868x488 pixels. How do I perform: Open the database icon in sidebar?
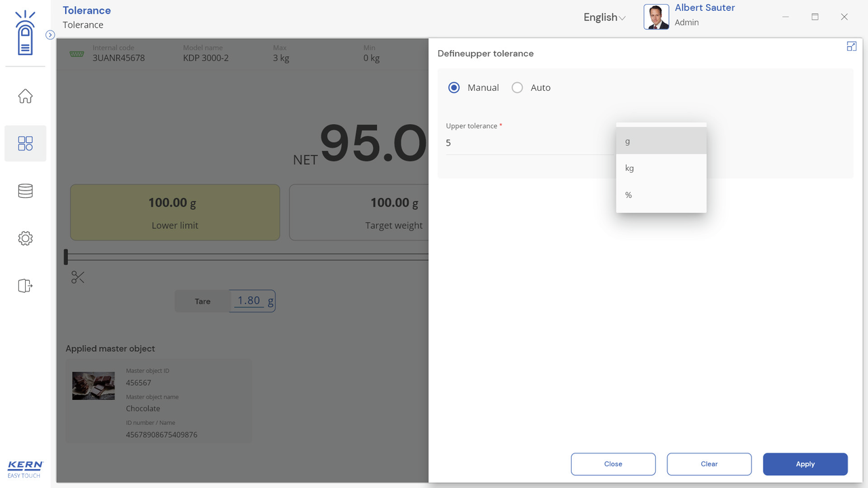point(25,191)
